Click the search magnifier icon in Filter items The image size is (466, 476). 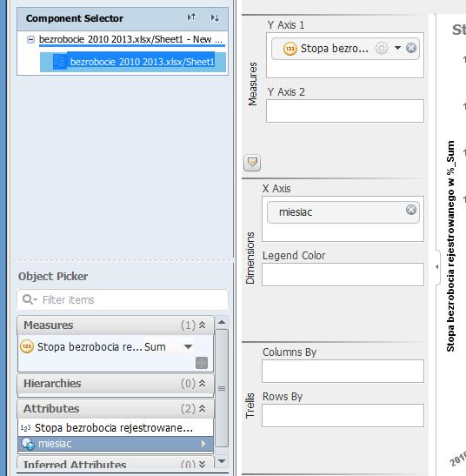tap(30, 299)
